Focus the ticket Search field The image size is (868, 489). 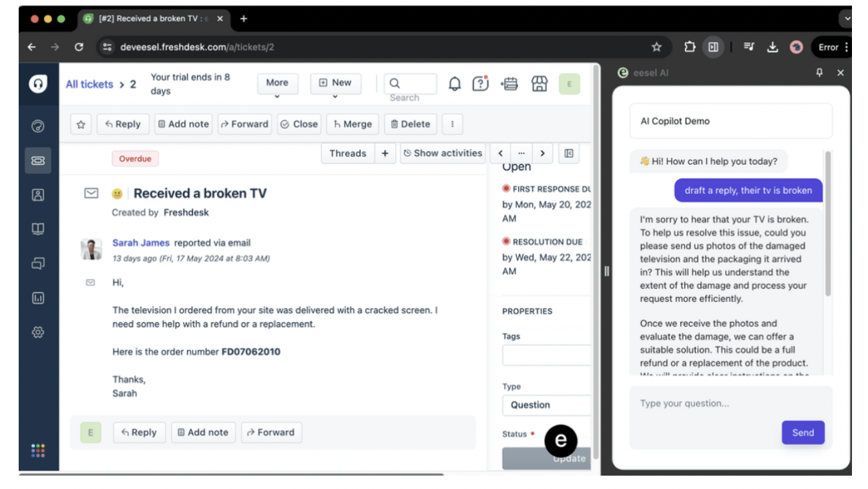tap(411, 84)
